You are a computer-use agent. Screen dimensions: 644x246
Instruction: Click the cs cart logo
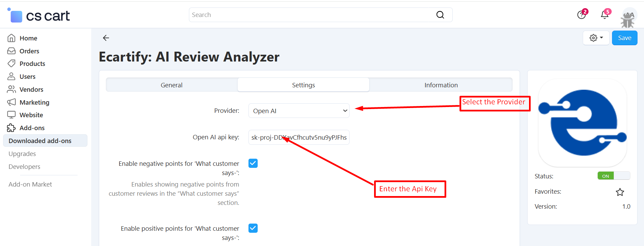(x=39, y=16)
